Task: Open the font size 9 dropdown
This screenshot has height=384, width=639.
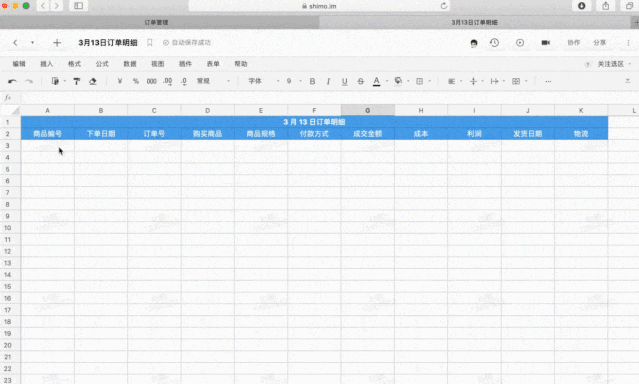Action: coord(293,81)
